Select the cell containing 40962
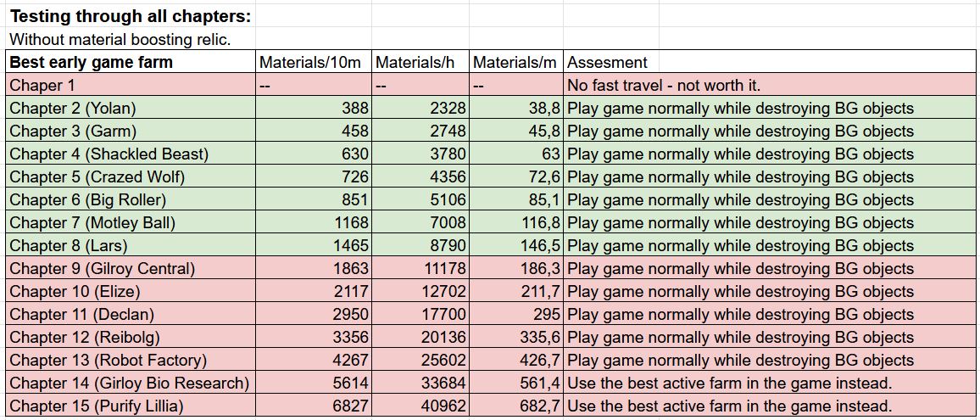 pos(442,406)
